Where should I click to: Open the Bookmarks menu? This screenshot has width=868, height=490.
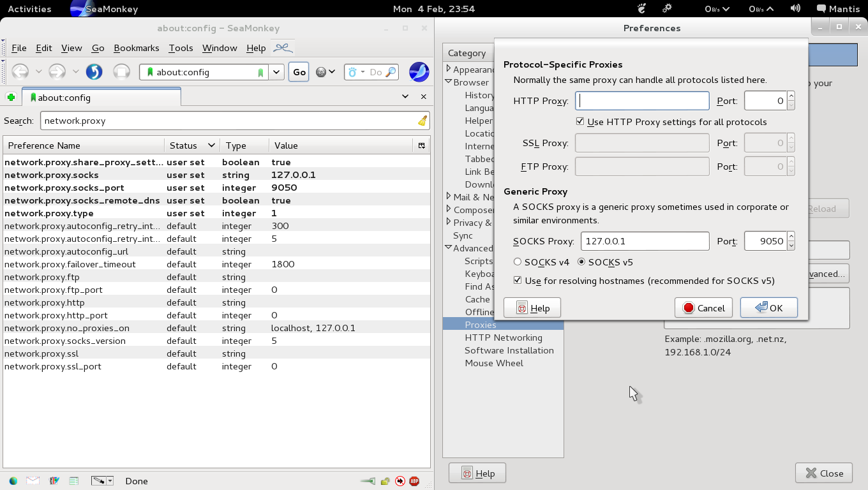point(137,48)
